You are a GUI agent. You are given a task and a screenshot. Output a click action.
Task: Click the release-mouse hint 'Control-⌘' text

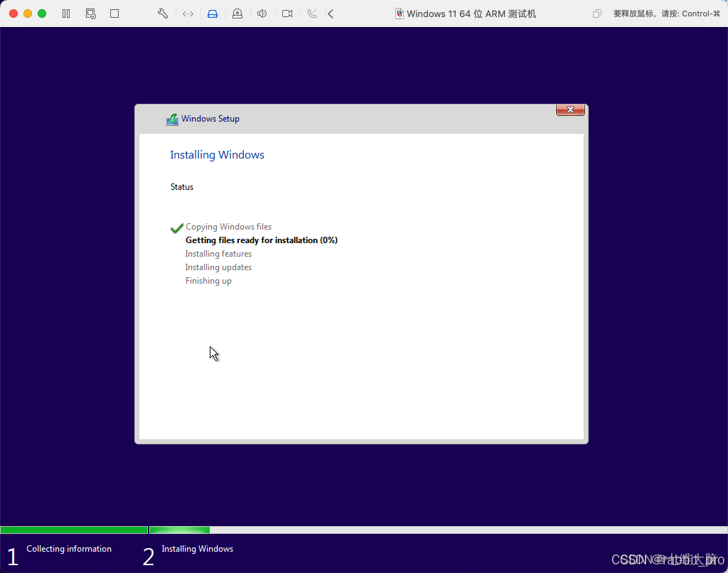[700, 14]
